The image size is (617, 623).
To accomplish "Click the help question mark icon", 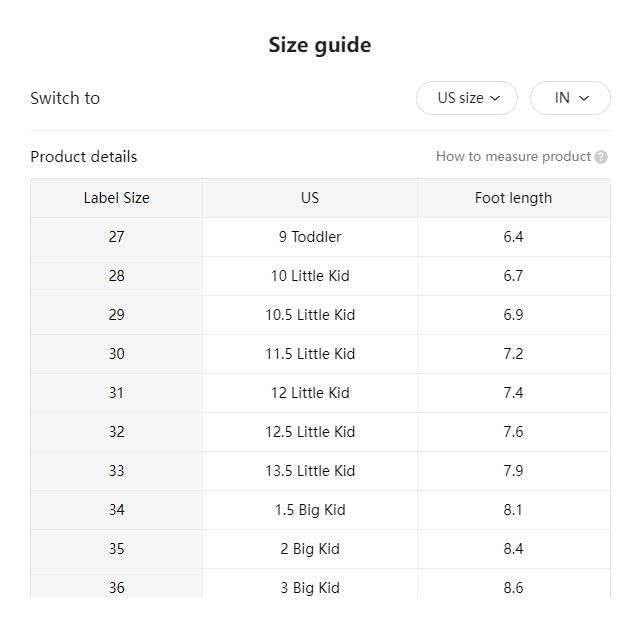I will [x=601, y=157].
